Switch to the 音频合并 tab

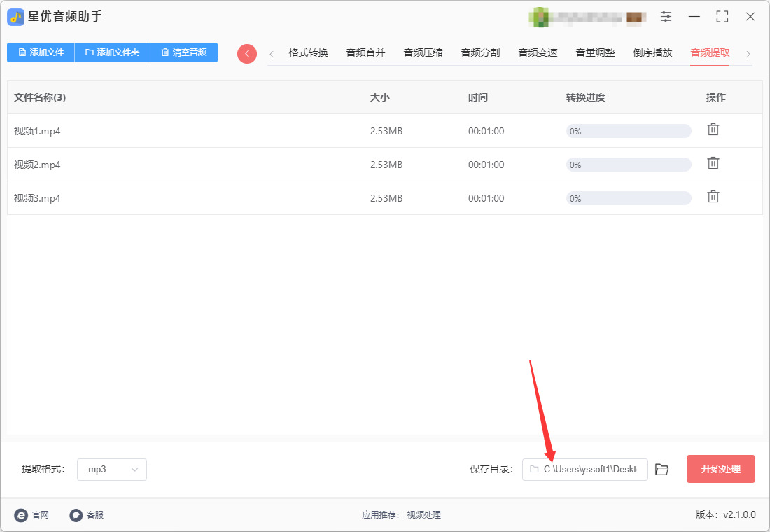tap(366, 52)
